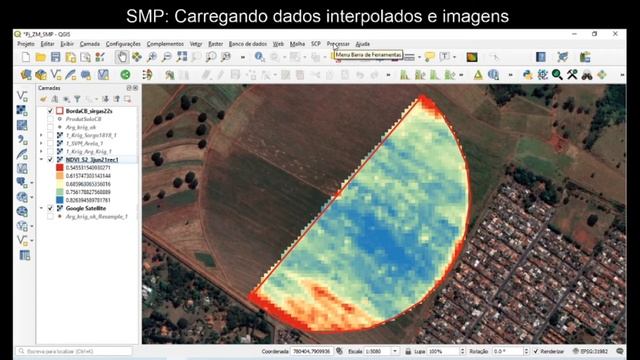Screen dimensions: 640x360
Task: Pick the Identify Features info tool
Action: click(x=259, y=57)
